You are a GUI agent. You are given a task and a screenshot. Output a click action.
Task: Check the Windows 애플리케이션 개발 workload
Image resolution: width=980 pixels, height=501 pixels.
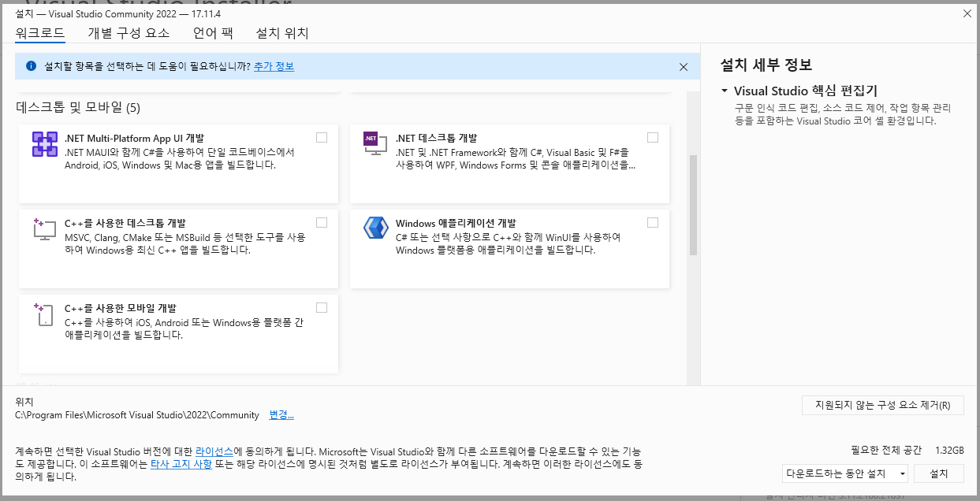(653, 222)
